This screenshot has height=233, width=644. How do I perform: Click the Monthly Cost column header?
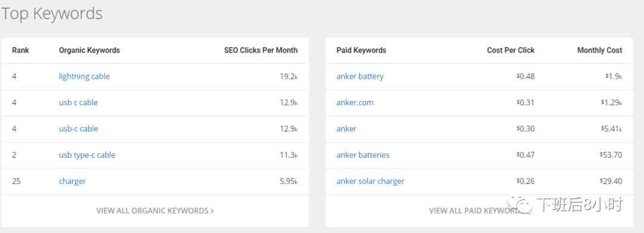pos(600,50)
